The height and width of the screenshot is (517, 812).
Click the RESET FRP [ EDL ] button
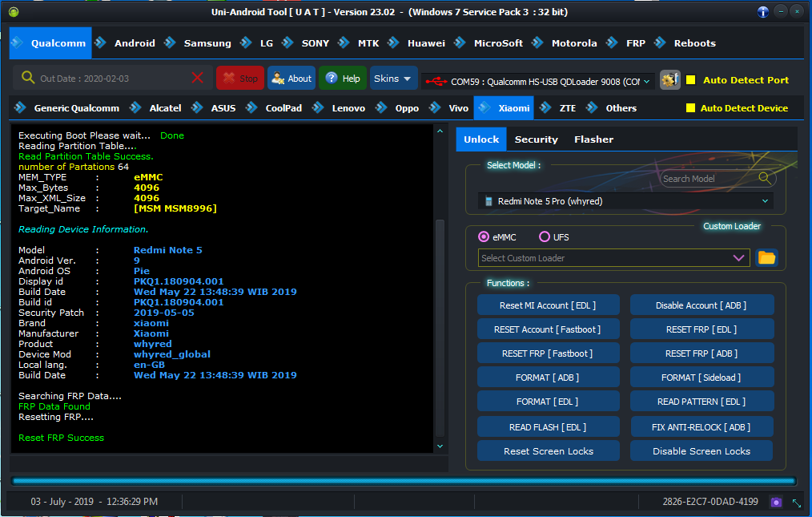(701, 329)
